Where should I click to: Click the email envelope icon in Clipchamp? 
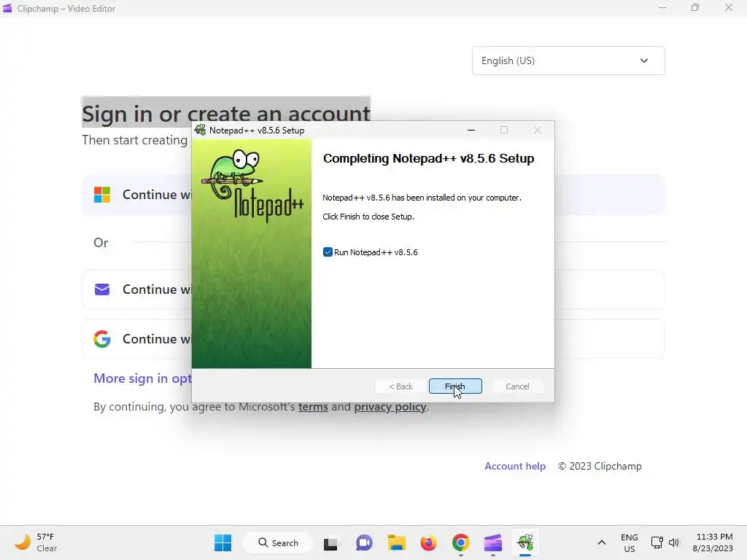(102, 289)
